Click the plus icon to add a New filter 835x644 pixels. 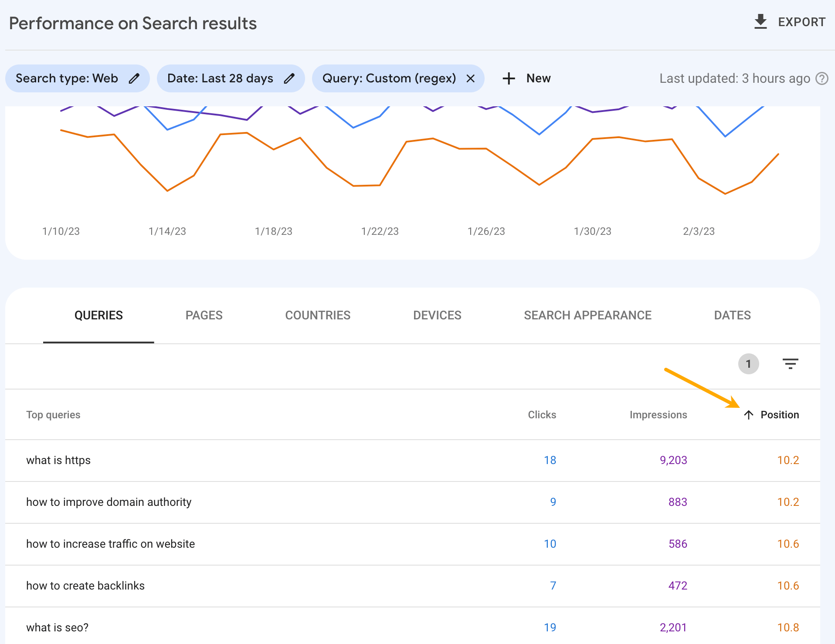509,78
